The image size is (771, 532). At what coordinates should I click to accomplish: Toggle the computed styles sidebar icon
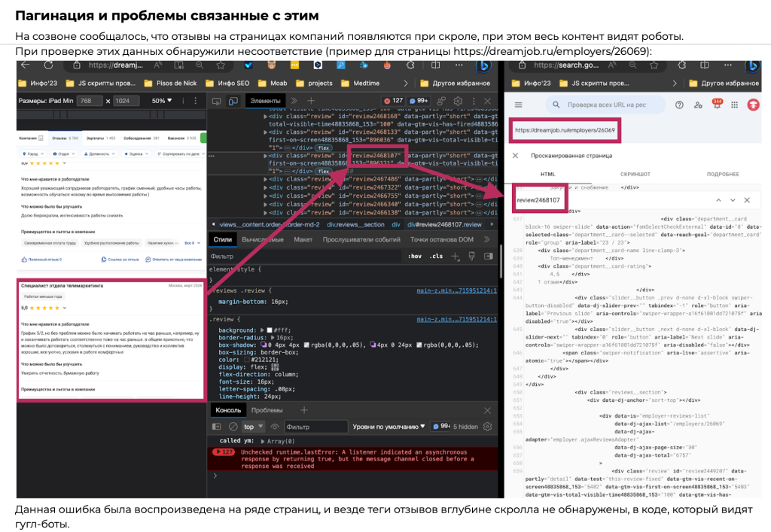(488, 256)
